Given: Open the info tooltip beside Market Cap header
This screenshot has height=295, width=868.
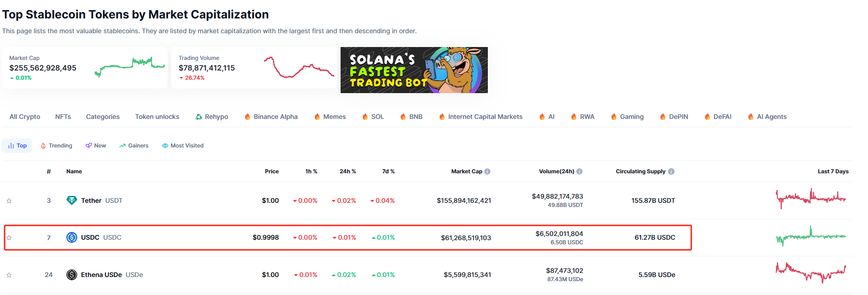Looking at the screenshot, I should [x=488, y=171].
